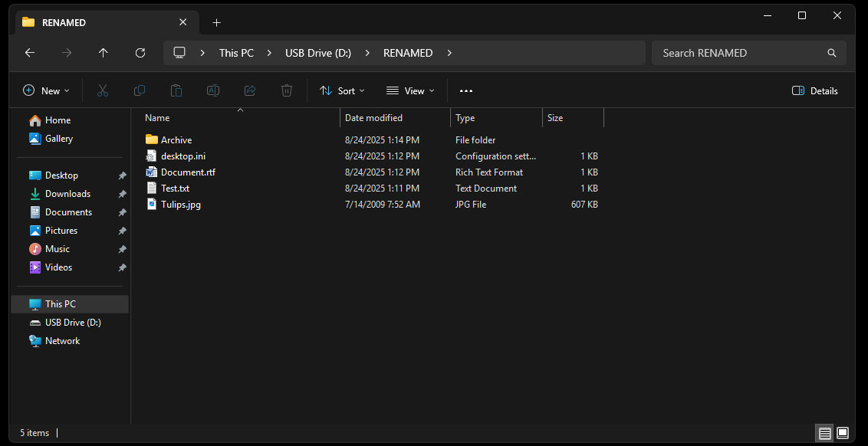Click the Rename icon in toolbar
Screen dimensions: 868x446
[x=213, y=90]
